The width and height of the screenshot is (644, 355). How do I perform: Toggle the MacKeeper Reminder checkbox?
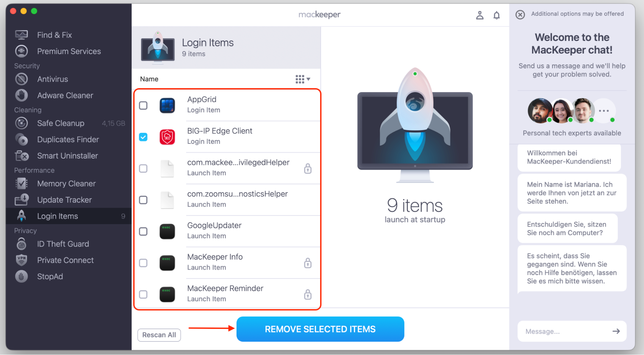click(143, 294)
